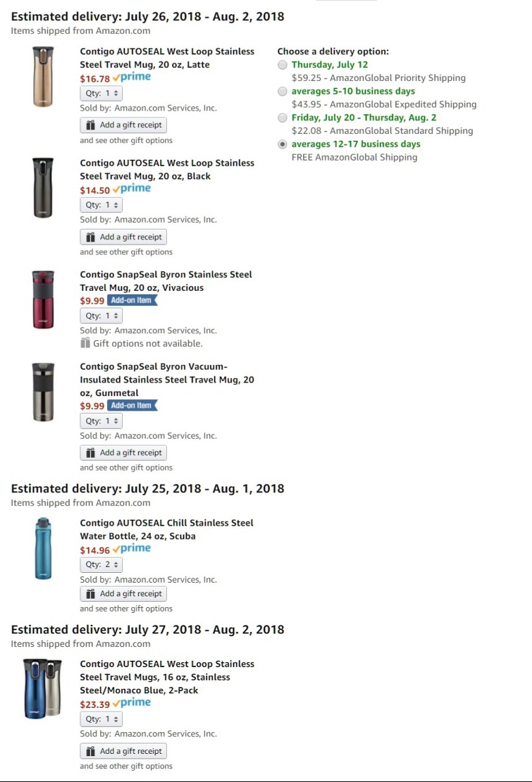Viewport: 532px width, 782px height.
Task: Click the 2-Pack Monaco Blue mugs image
Action: tap(42, 687)
